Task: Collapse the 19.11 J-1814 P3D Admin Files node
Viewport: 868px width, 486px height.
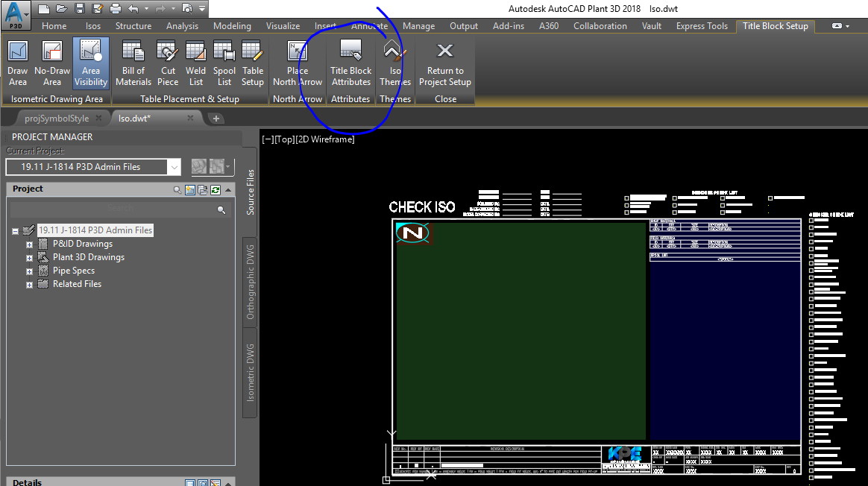Action: [x=16, y=231]
